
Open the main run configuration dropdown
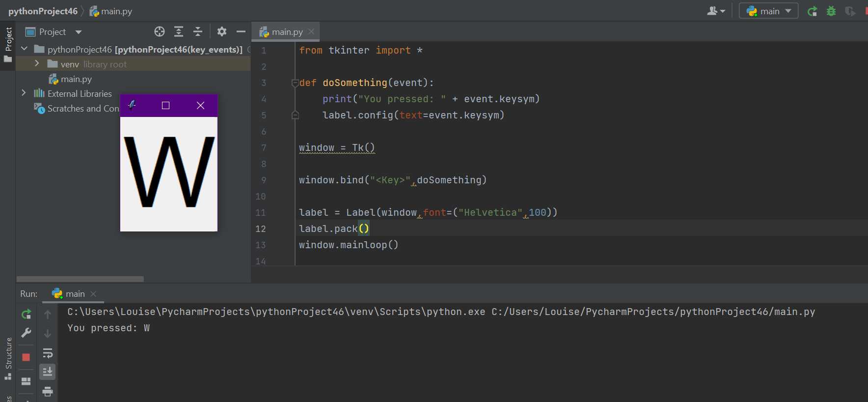[768, 11]
